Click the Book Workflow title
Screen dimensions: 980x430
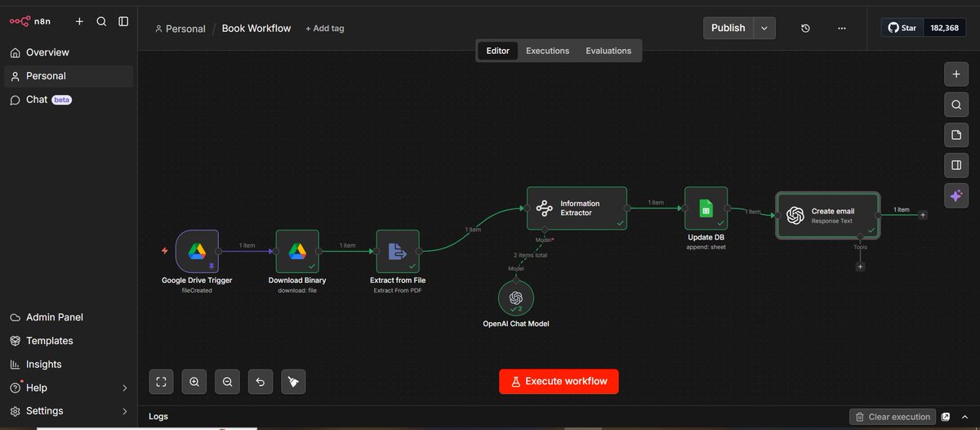click(x=256, y=28)
